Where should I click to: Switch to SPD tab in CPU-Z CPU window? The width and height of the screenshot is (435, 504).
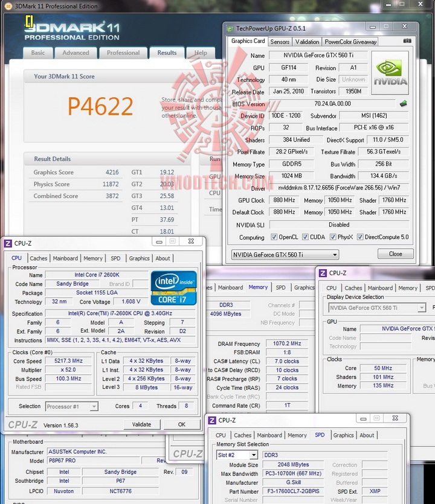[x=115, y=258]
